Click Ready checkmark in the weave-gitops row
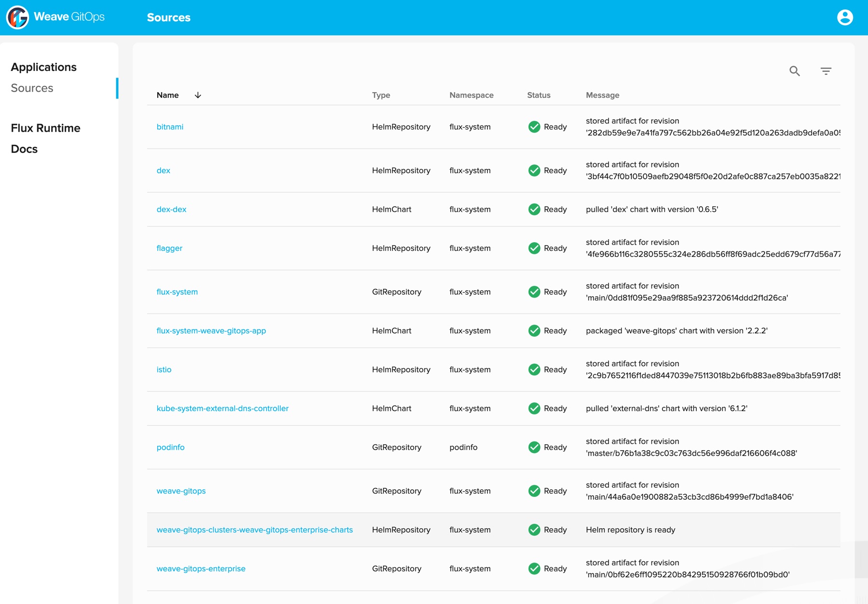Screen dimensions: 868x604 (x=534, y=491)
